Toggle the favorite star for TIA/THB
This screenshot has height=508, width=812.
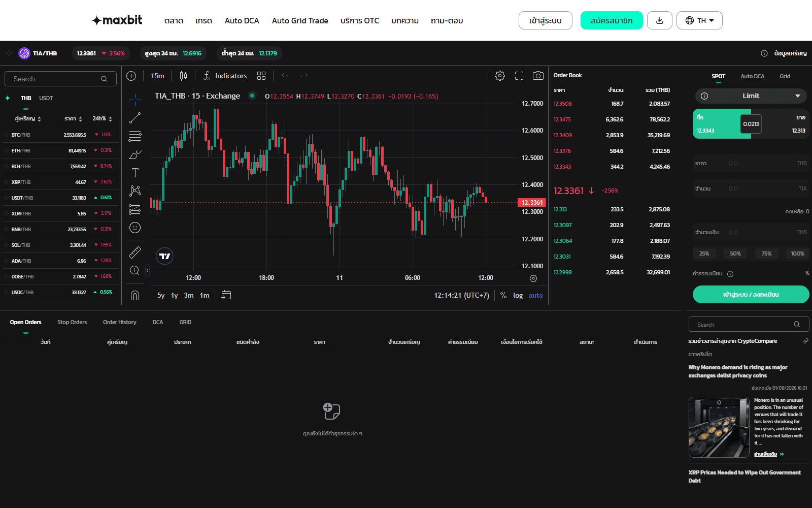[x=9, y=53]
